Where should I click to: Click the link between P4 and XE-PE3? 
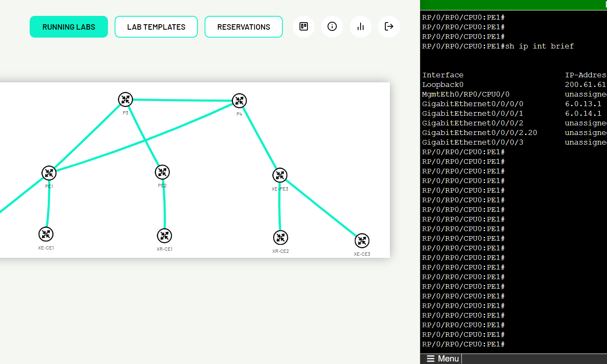(260, 138)
